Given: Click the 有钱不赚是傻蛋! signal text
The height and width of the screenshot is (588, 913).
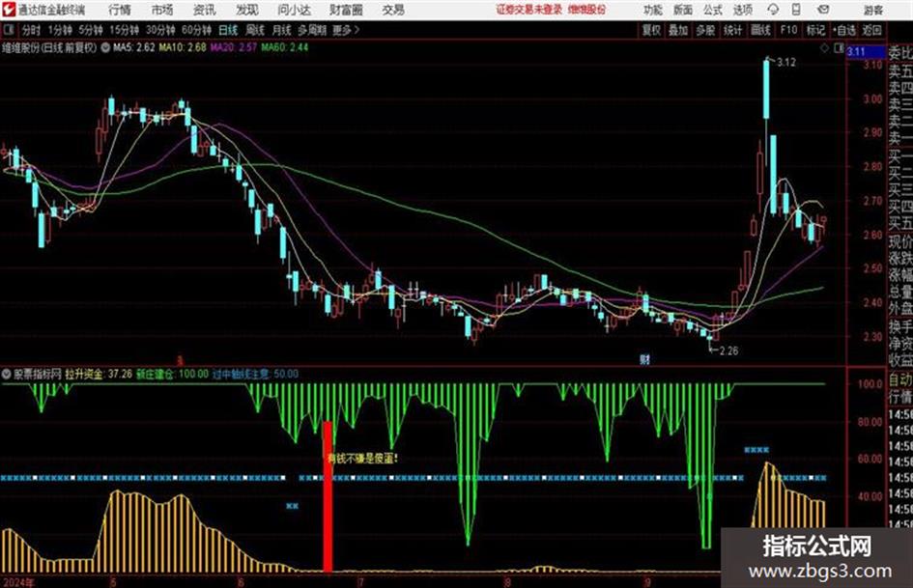Looking at the screenshot, I should (362, 459).
